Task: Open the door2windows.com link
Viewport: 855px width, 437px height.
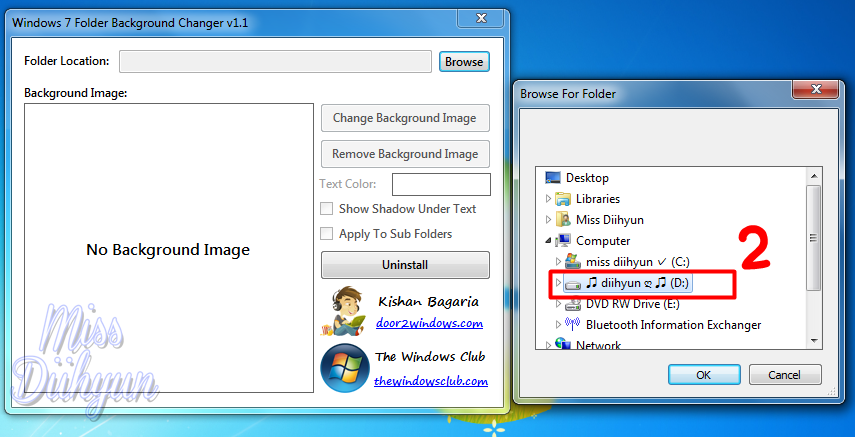Action: pos(429,324)
